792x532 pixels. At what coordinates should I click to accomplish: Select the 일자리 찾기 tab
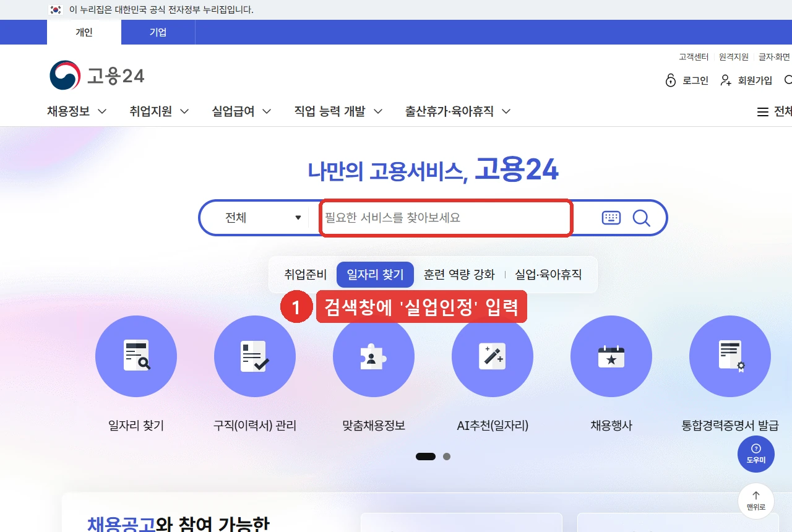(375, 275)
